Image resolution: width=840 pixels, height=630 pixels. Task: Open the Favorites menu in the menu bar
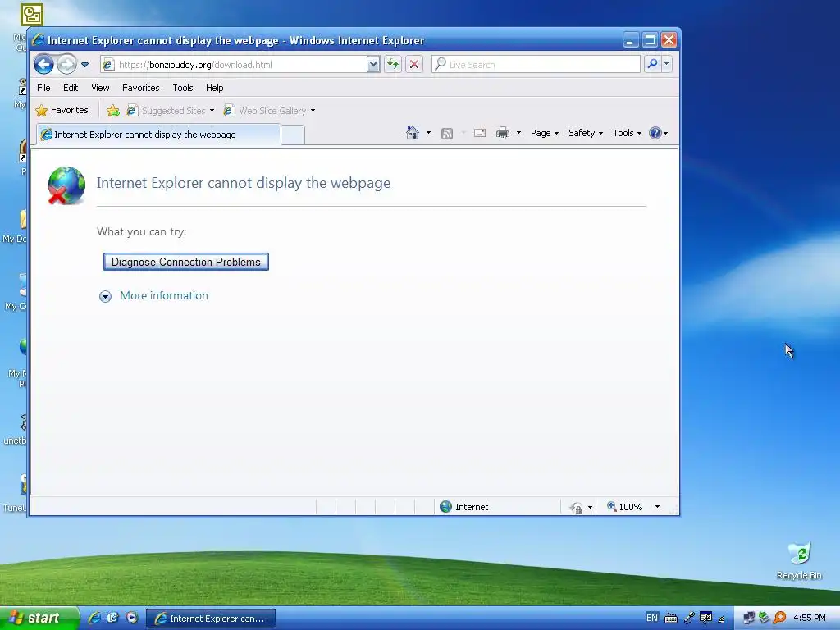[140, 88]
